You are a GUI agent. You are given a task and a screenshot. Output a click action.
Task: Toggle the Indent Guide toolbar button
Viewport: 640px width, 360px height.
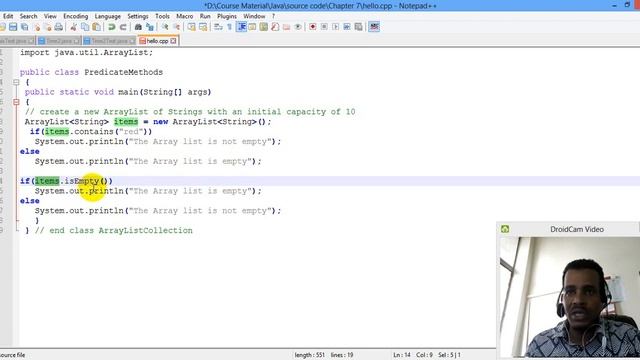point(242,27)
